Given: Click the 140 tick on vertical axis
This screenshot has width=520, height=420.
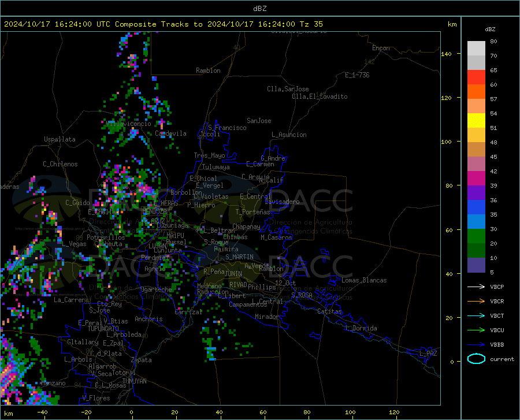Looking at the screenshot, I should click(x=446, y=54).
